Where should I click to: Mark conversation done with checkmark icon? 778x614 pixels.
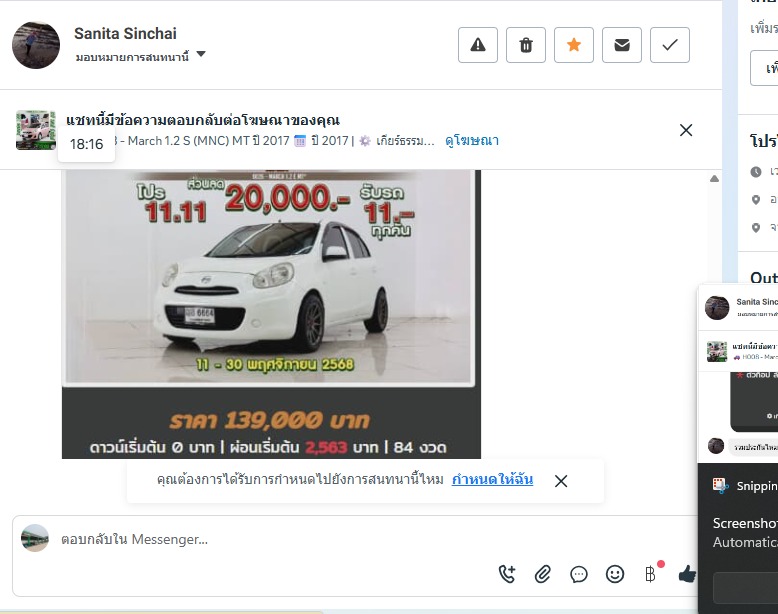[670, 45]
